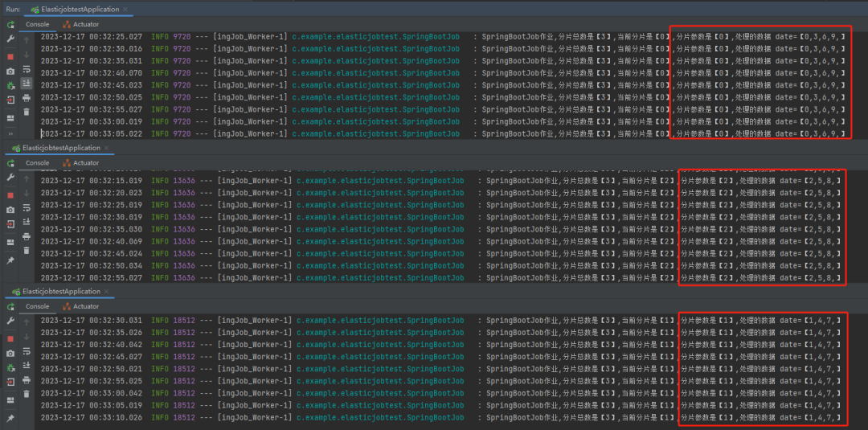
Task: Pin the run tab in PID 18512 panel
Action: click(x=10, y=419)
